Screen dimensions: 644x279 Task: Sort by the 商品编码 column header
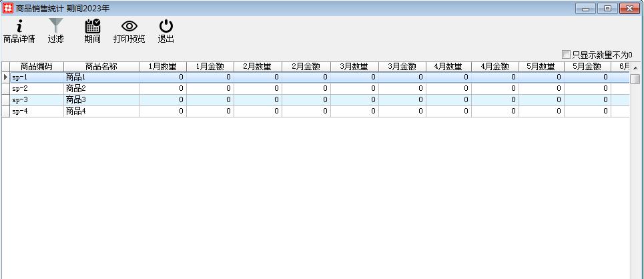37,67
